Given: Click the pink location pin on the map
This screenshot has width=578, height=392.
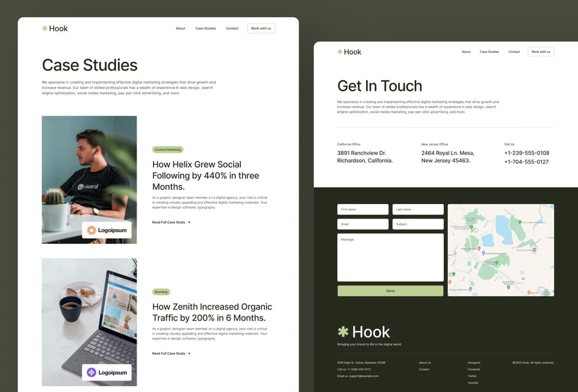Looking at the screenshot, I should pos(479,249).
